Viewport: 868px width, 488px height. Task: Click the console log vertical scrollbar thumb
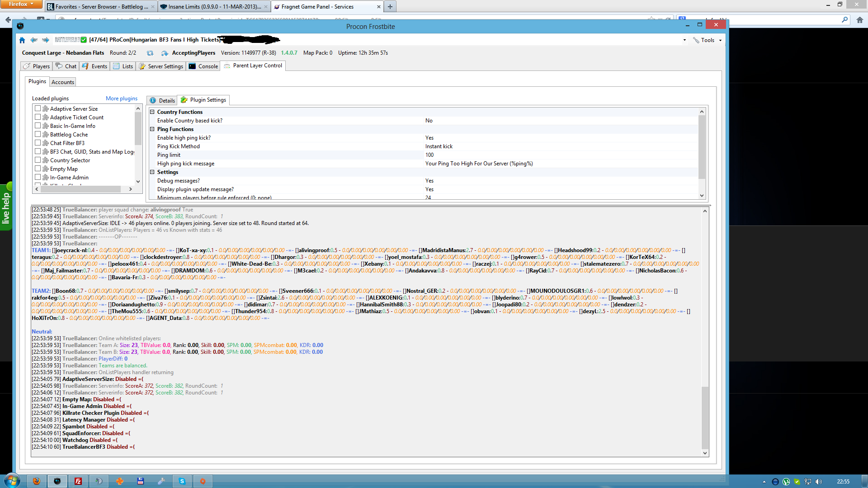705,418
